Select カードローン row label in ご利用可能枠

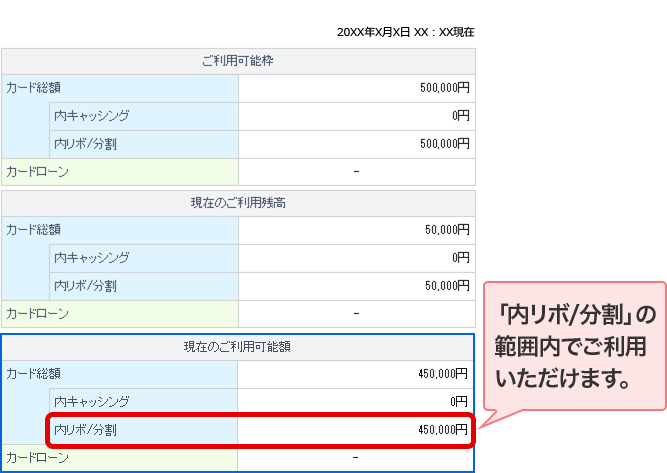(x=38, y=172)
